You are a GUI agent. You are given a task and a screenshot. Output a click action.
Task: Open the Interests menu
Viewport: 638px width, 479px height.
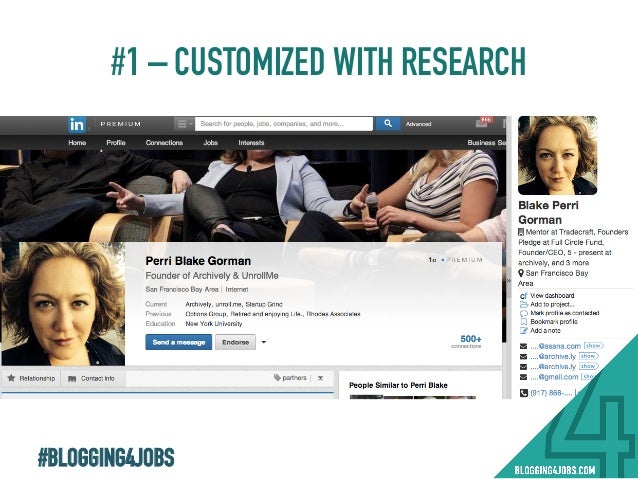point(251,143)
